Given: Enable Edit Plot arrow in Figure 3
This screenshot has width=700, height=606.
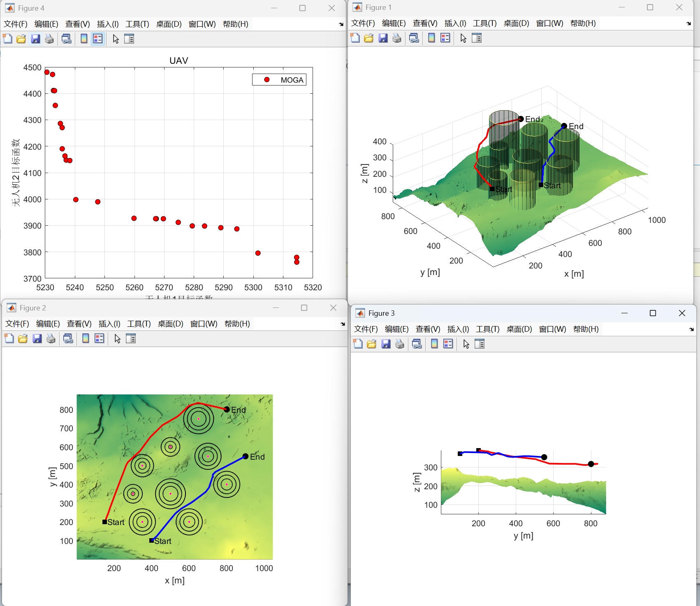Looking at the screenshot, I should coord(466,344).
